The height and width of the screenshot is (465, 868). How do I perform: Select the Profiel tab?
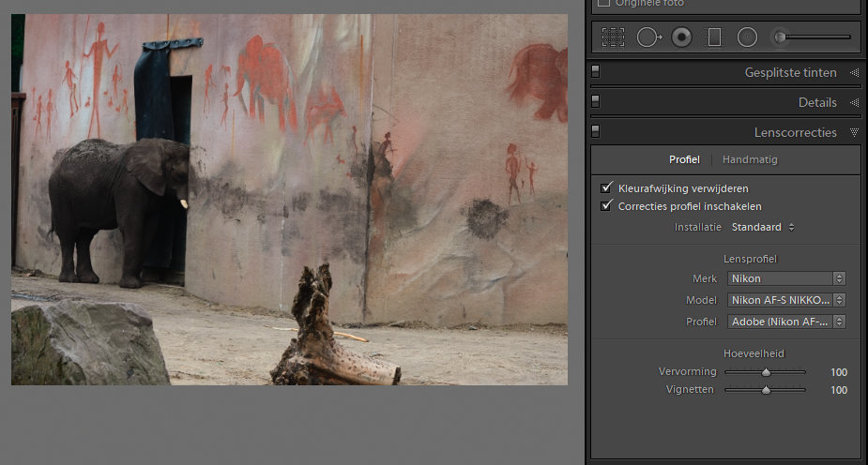(x=684, y=159)
